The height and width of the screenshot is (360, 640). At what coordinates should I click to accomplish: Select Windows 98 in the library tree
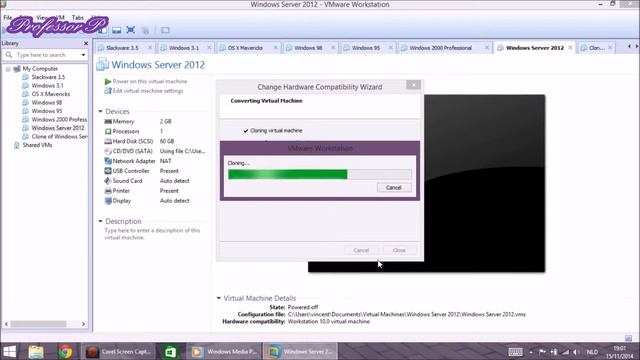[x=47, y=102]
